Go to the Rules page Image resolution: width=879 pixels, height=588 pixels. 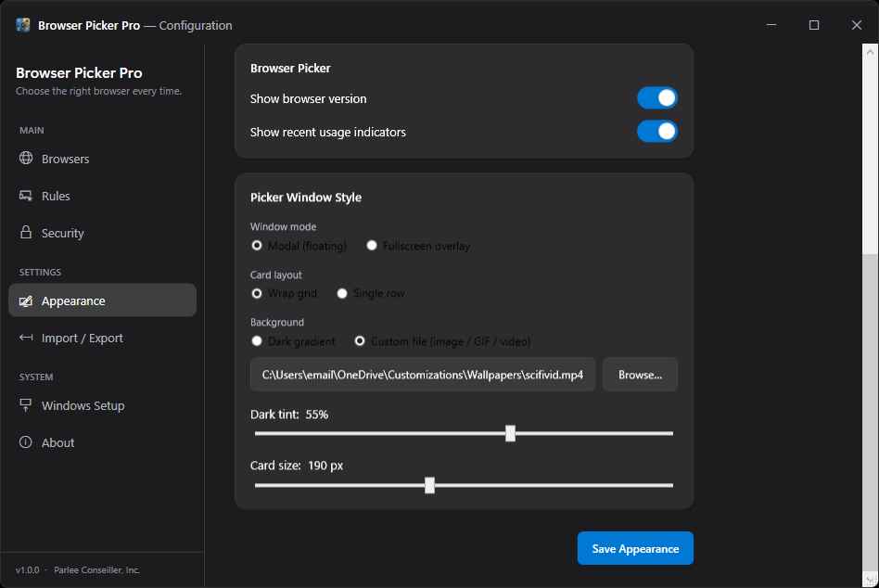coord(103,196)
